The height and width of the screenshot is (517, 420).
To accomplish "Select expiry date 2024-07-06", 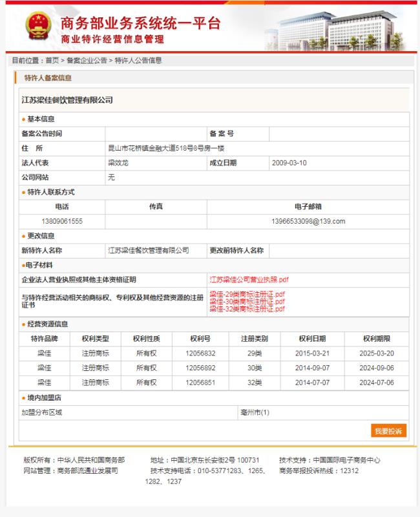I will [377, 383].
